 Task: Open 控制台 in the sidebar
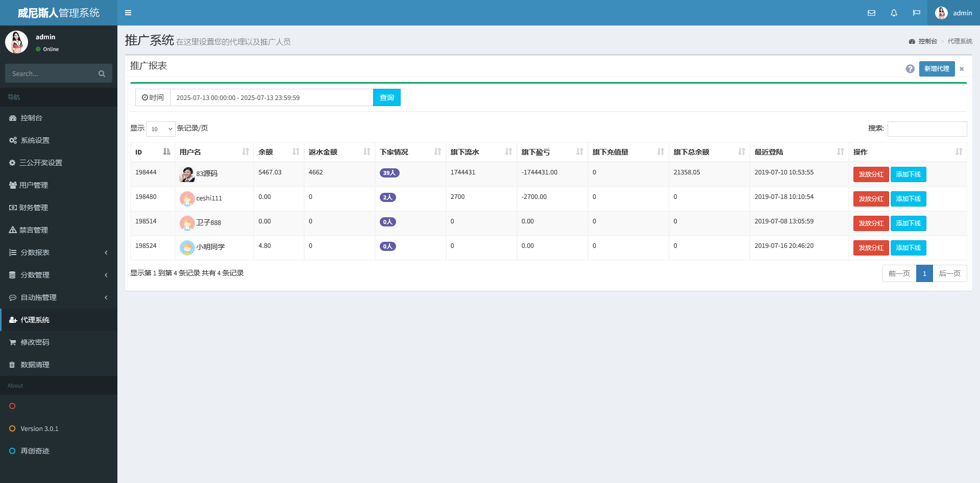pyautogui.click(x=59, y=118)
